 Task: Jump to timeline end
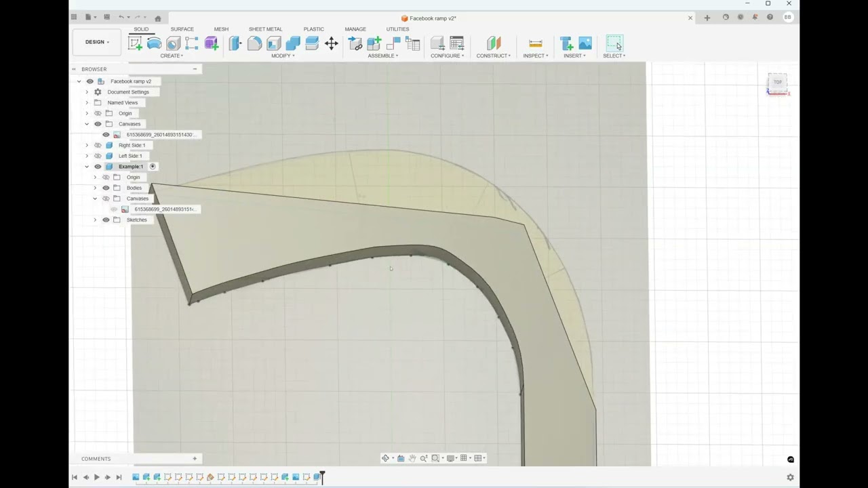pyautogui.click(x=119, y=477)
